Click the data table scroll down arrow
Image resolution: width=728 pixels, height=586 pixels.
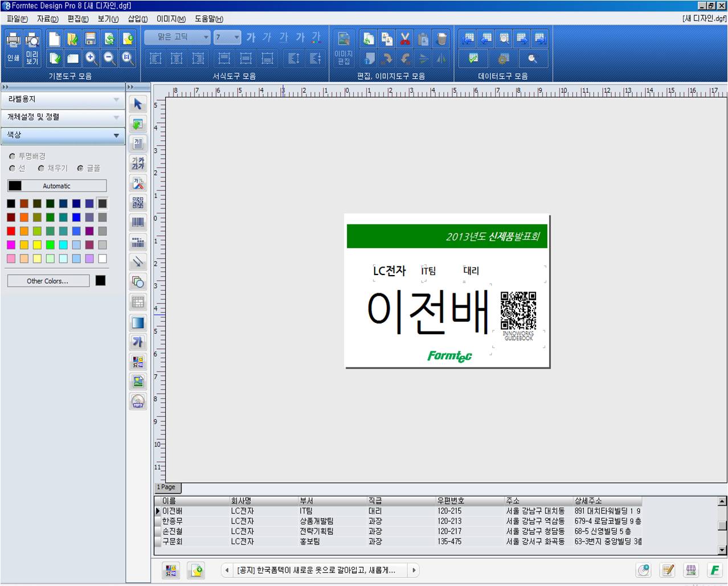(722, 550)
